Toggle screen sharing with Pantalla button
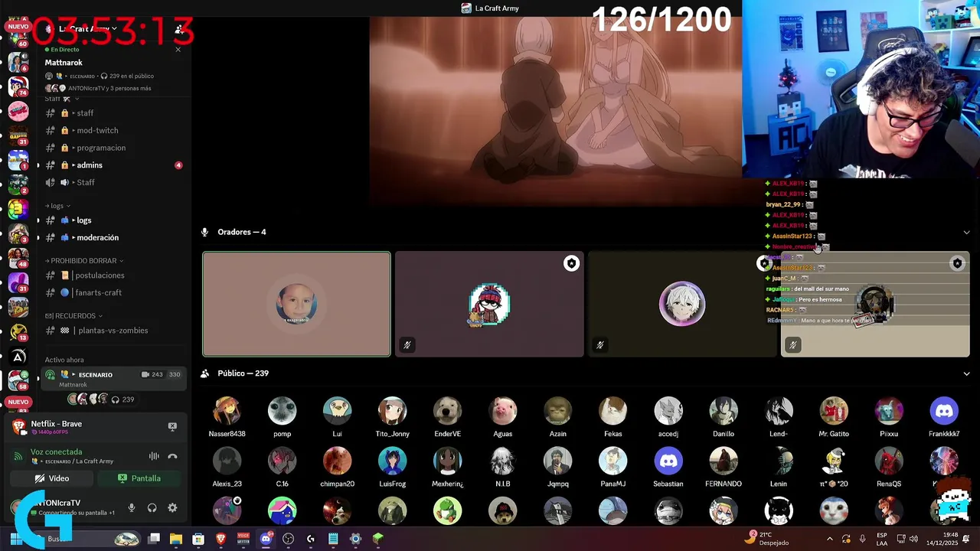The width and height of the screenshot is (980, 551). (x=139, y=478)
